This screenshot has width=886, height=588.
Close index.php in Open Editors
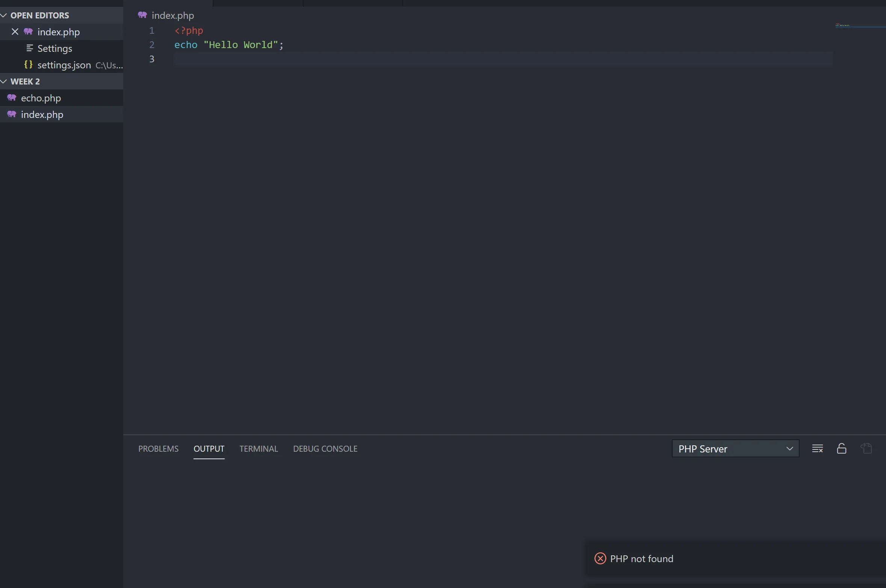(x=15, y=32)
